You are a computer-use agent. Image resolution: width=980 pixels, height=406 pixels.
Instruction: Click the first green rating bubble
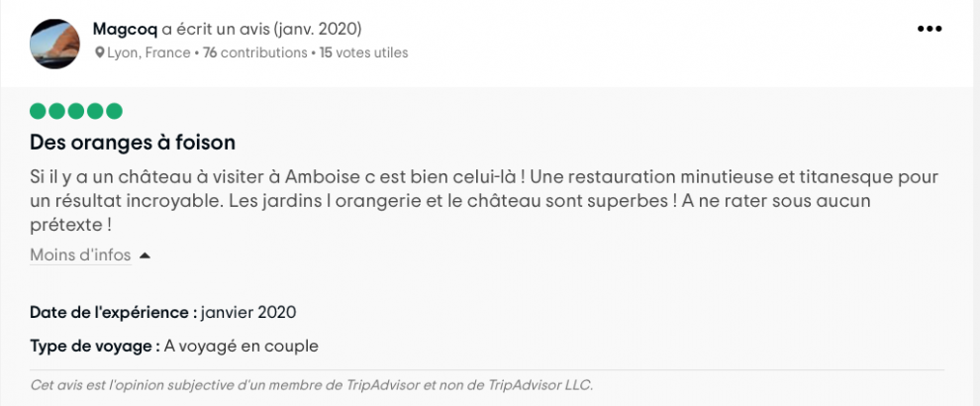click(x=39, y=111)
